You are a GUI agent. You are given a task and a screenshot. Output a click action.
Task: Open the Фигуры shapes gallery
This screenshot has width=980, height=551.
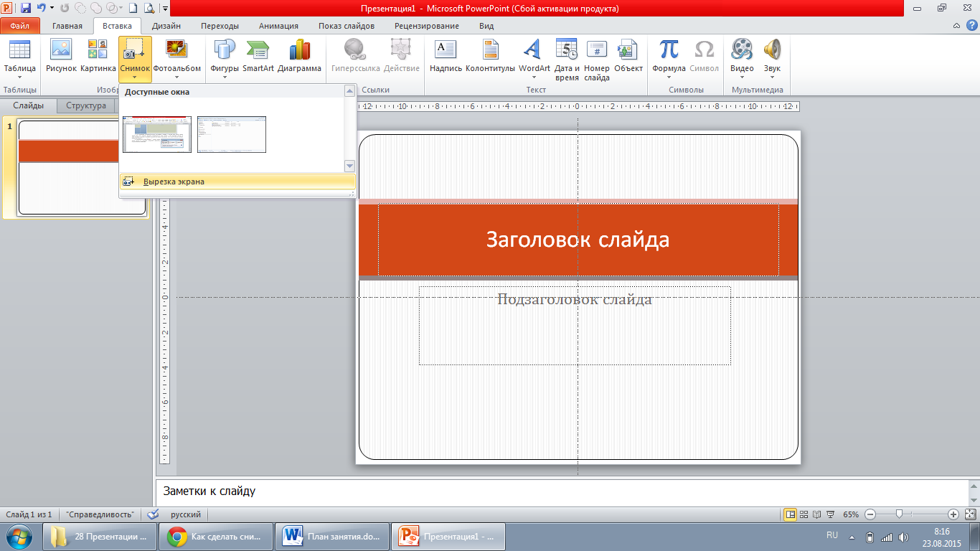click(x=225, y=59)
